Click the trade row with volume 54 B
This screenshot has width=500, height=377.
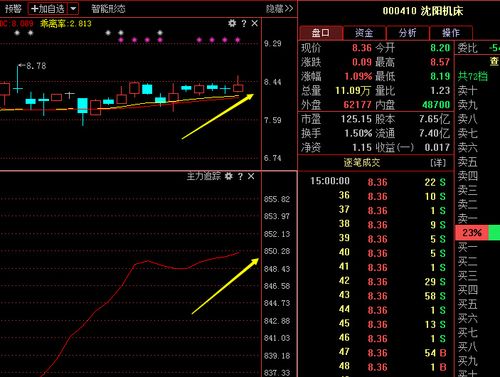coord(376,353)
